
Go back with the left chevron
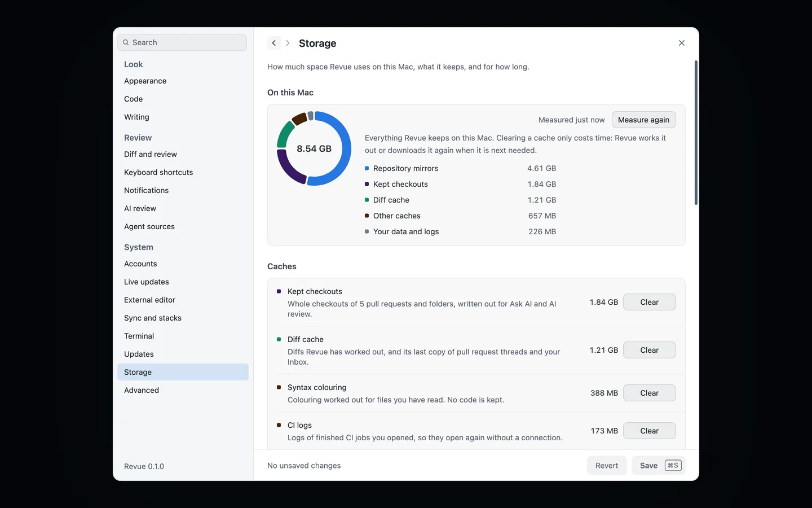click(x=274, y=43)
